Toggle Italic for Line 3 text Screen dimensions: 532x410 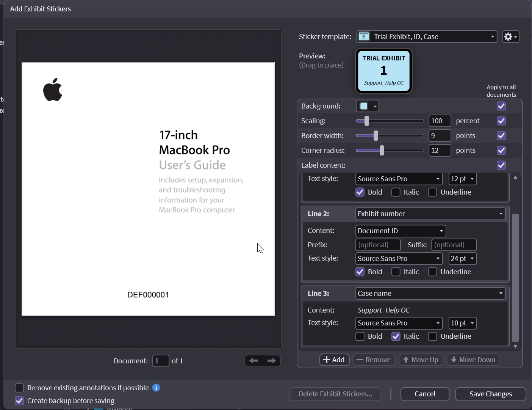pyautogui.click(x=396, y=336)
